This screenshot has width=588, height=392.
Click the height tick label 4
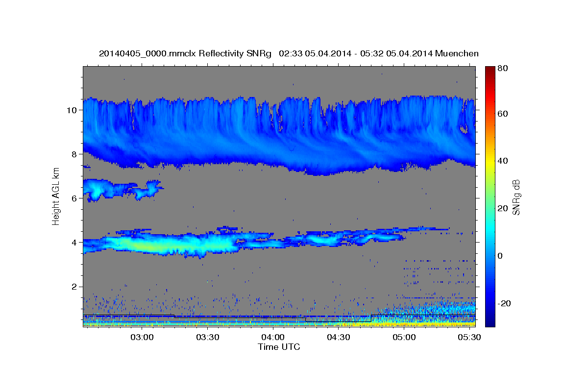click(x=74, y=243)
